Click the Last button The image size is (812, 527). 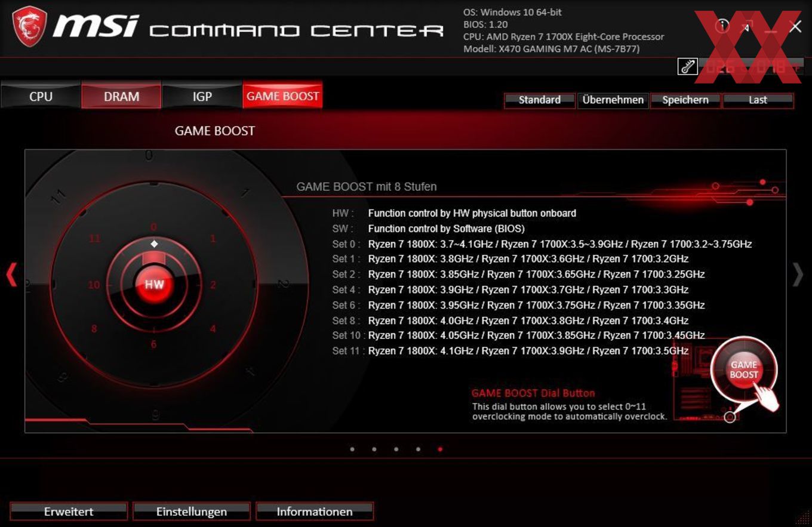pyautogui.click(x=758, y=100)
